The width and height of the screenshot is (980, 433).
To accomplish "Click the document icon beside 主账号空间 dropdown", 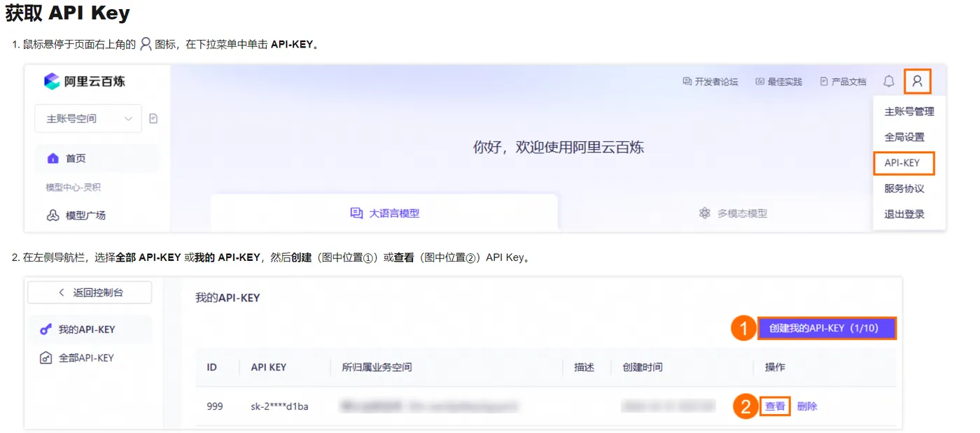I will (153, 119).
